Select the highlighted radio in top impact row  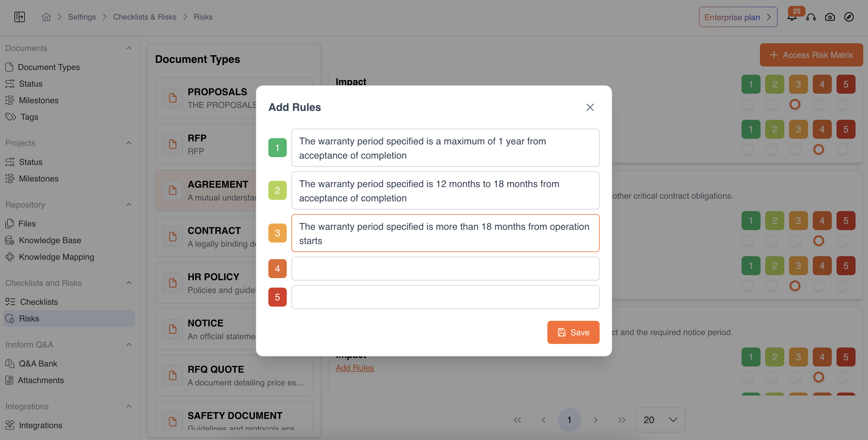[795, 104]
